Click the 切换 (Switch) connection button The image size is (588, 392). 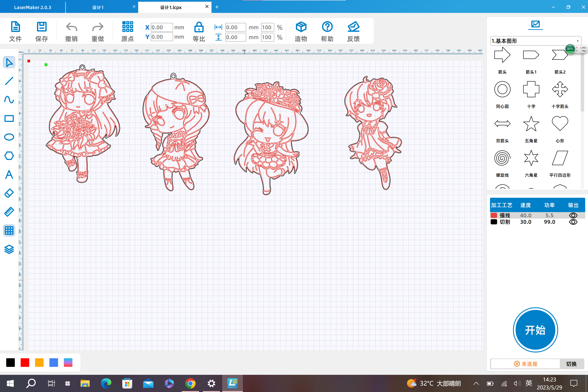571,364
